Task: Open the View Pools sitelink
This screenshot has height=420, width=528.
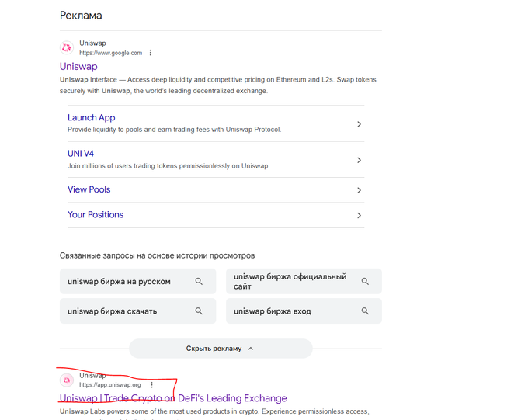Action: click(x=89, y=189)
